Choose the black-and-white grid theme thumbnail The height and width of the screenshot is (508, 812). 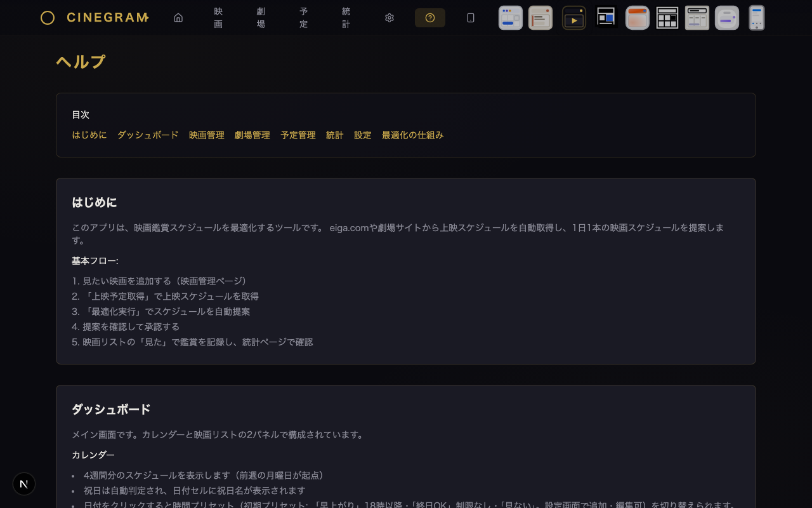[x=667, y=18]
